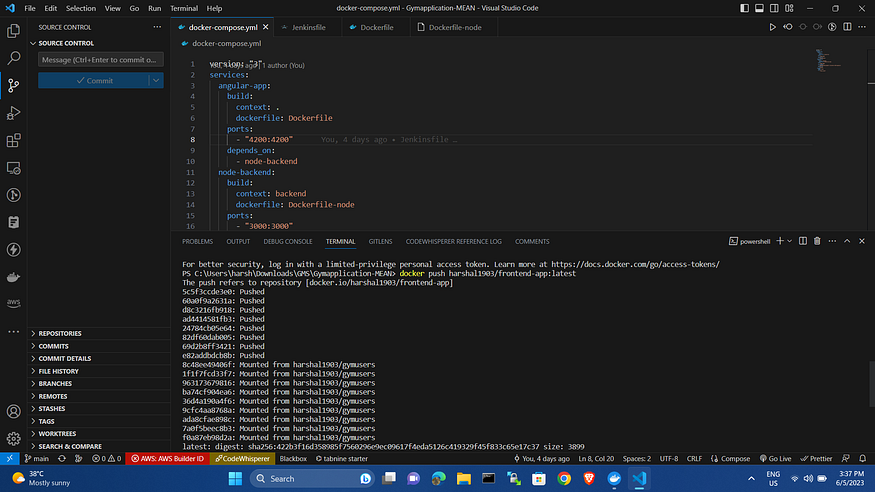Synchronize changes in status bar
The width and height of the screenshot is (875, 492).
click(x=62, y=459)
